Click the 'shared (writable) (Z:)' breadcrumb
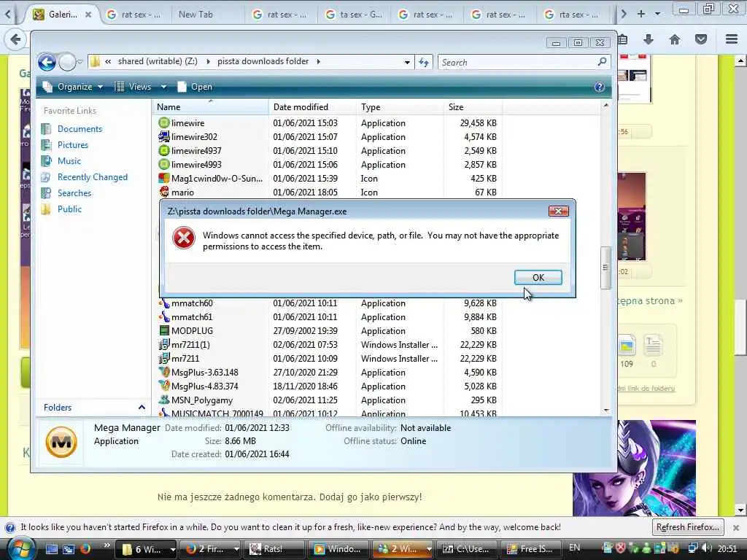The height and width of the screenshot is (560, 747). 158,61
